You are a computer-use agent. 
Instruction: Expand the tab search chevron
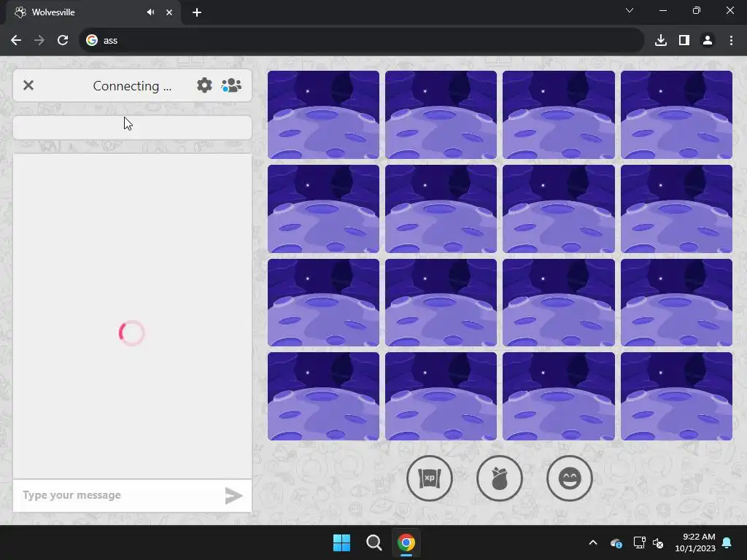tap(630, 10)
